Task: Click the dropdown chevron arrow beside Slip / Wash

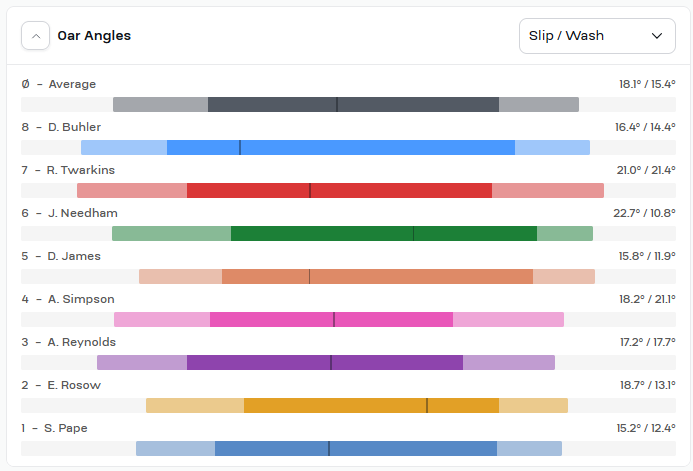Action: [x=657, y=36]
